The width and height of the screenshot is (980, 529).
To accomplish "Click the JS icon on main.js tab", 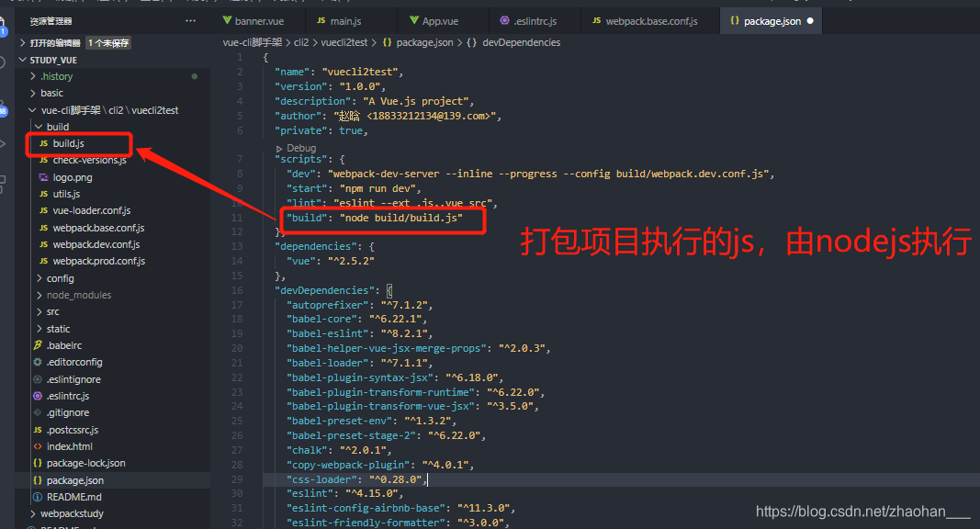I will (321, 20).
